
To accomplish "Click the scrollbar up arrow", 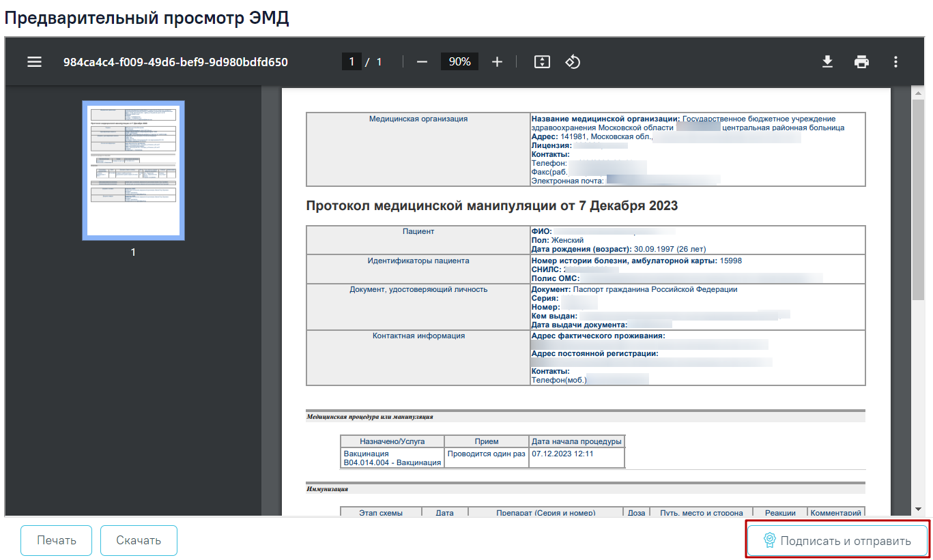I will tap(918, 93).
